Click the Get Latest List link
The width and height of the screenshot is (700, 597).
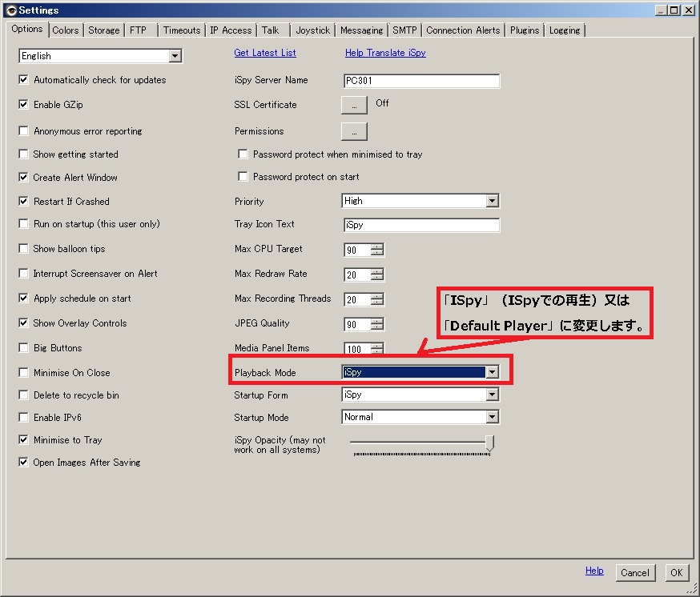tap(265, 53)
